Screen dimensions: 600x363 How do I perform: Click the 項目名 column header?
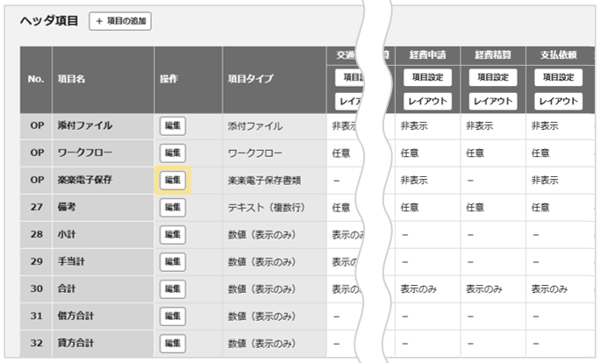pos(103,79)
